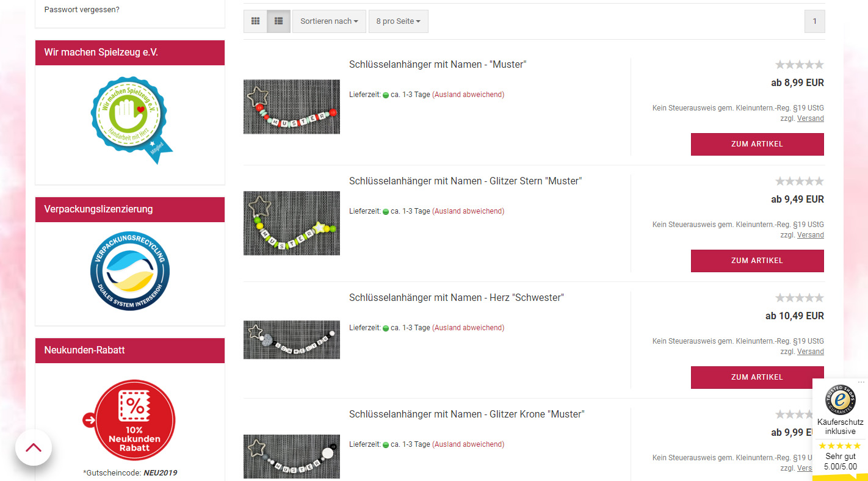Open the Sortieren nach dropdown
This screenshot has width=868, height=481.
[329, 21]
